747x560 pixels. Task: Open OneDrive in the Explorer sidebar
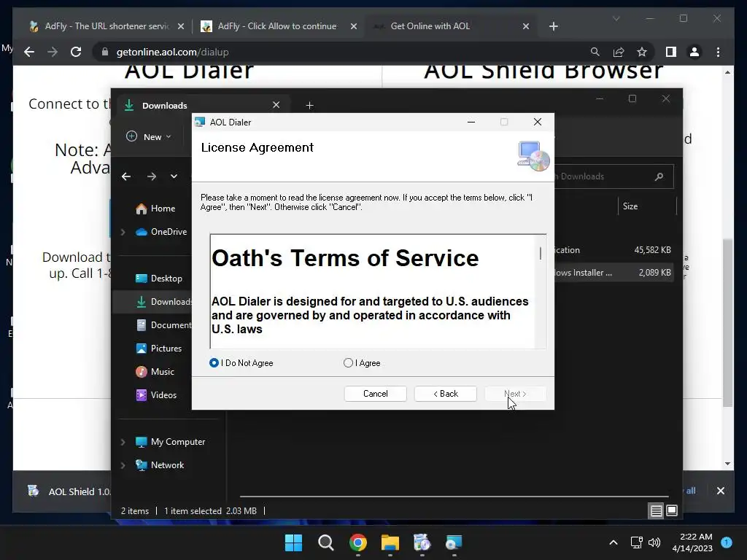(161, 232)
